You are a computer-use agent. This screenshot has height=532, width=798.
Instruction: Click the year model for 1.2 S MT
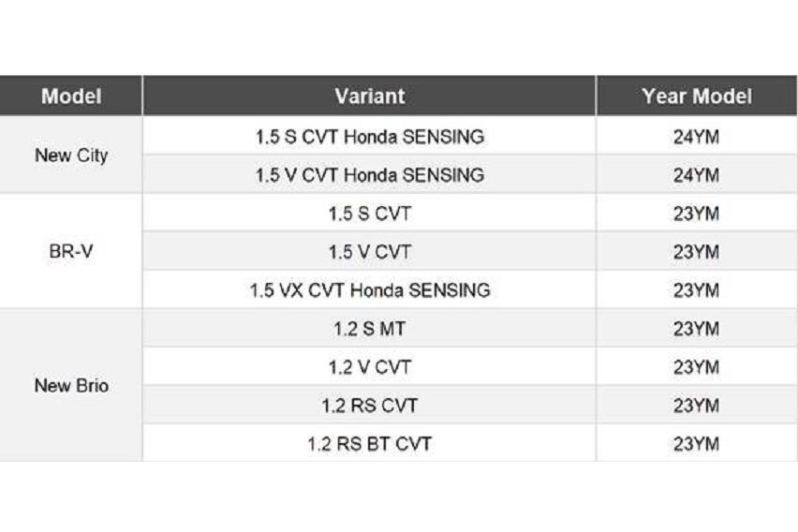coord(696,329)
